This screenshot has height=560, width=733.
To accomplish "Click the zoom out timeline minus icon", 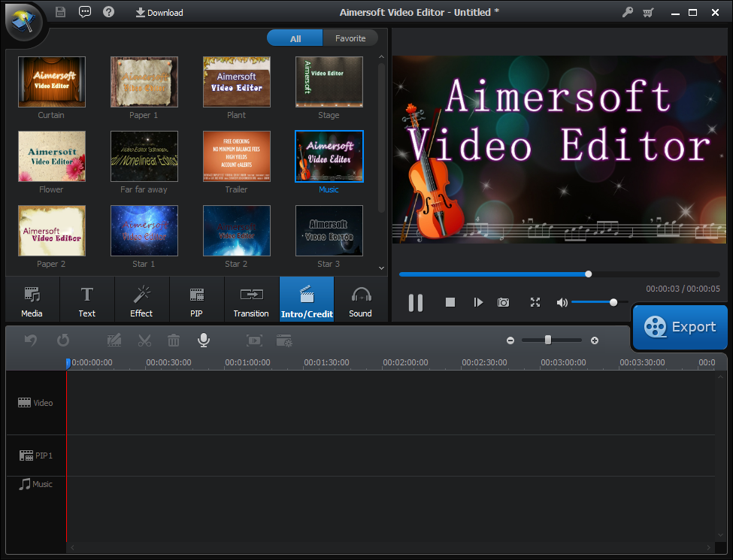I will coord(510,341).
